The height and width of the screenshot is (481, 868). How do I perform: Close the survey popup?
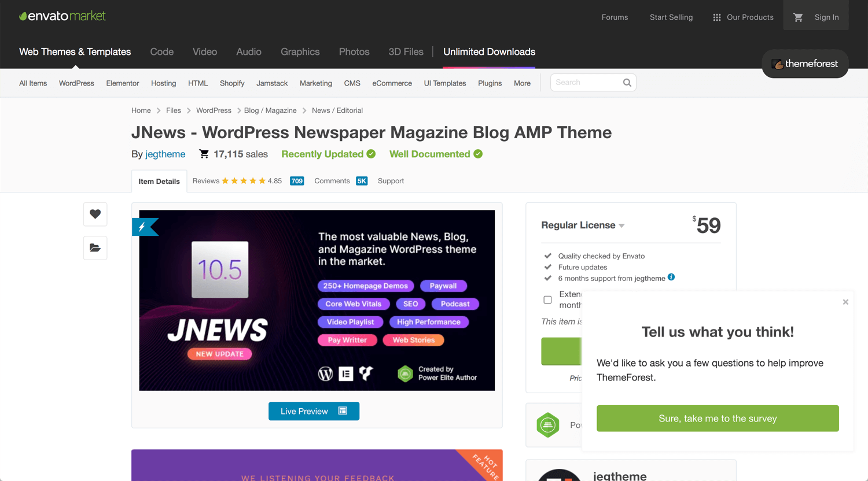(845, 302)
